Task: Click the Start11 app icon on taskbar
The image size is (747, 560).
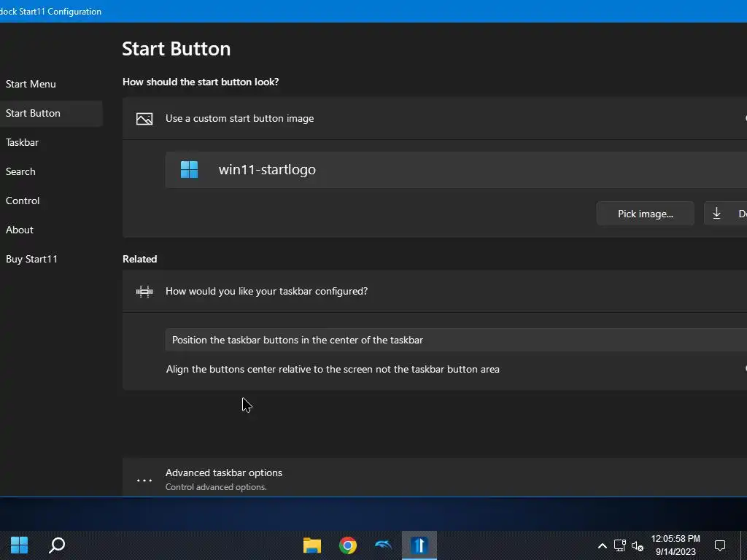Action: [x=419, y=545]
